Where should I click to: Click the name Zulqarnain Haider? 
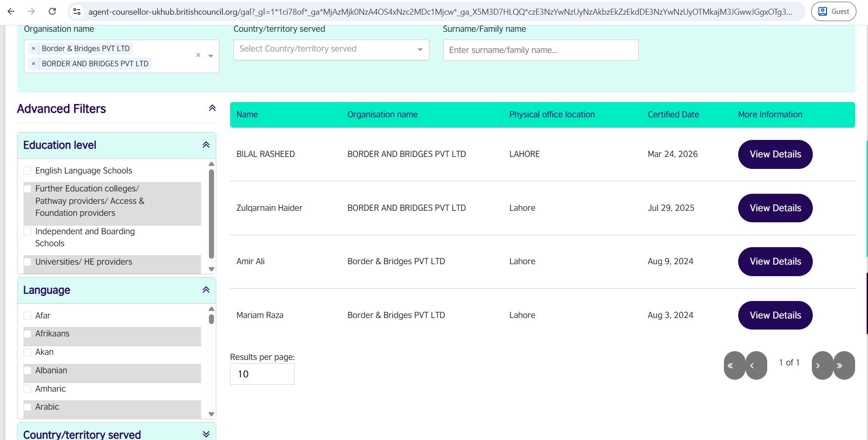click(269, 208)
